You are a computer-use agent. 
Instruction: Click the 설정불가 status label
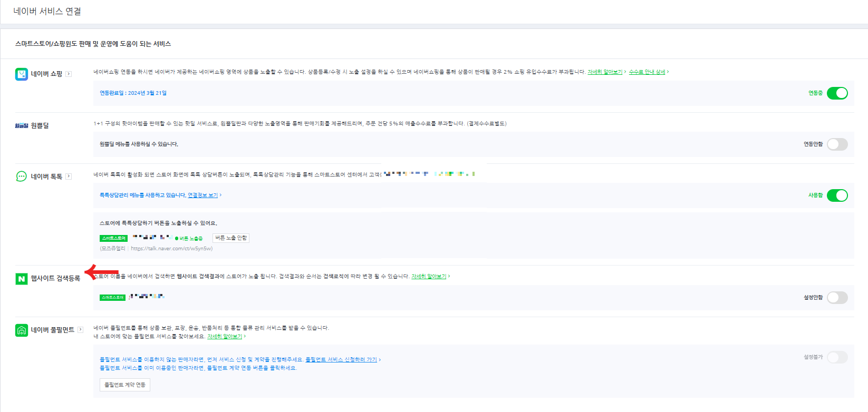813,357
